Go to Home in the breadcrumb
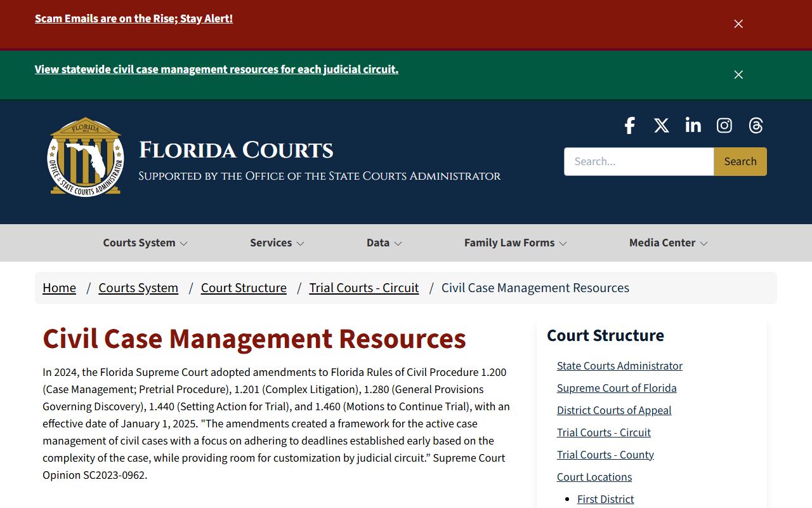812x508 pixels. pyautogui.click(x=59, y=288)
